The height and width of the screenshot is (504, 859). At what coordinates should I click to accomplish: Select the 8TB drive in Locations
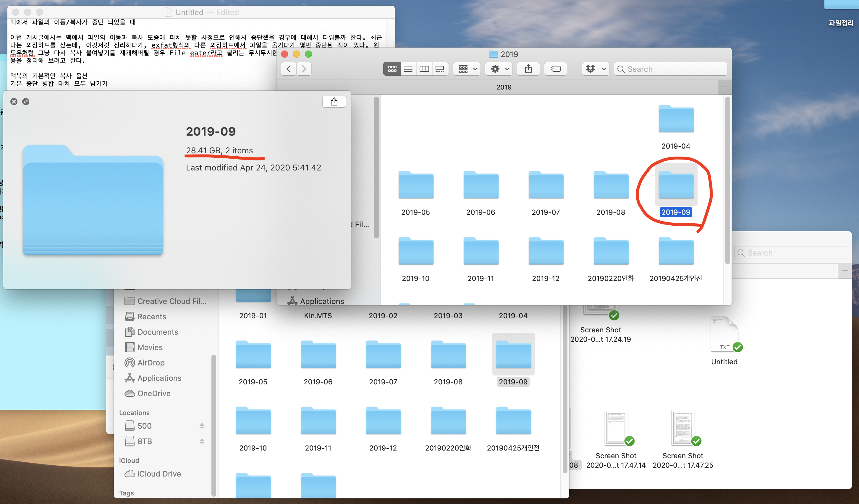138,441
